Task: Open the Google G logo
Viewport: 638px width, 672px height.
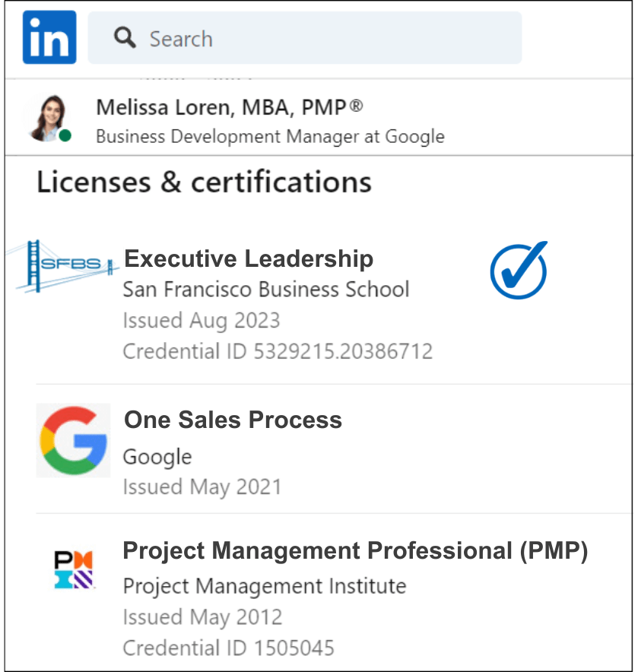Action: [73, 440]
